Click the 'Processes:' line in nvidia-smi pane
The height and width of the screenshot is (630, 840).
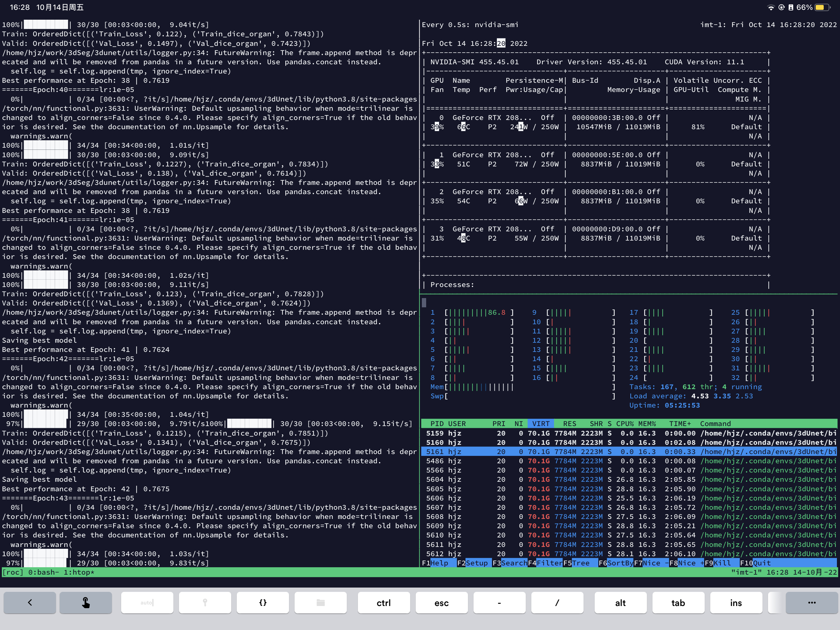coord(452,285)
